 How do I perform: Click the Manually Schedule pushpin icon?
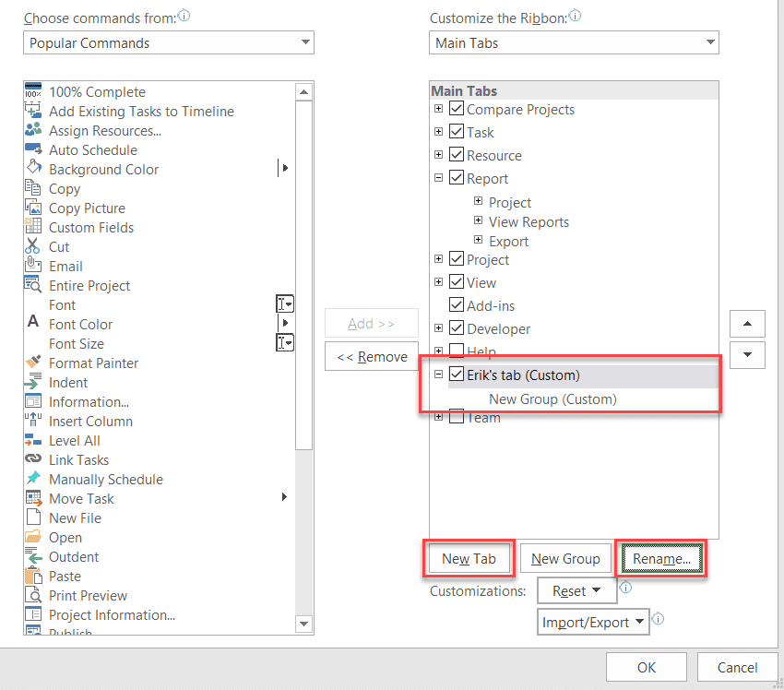[x=33, y=478]
